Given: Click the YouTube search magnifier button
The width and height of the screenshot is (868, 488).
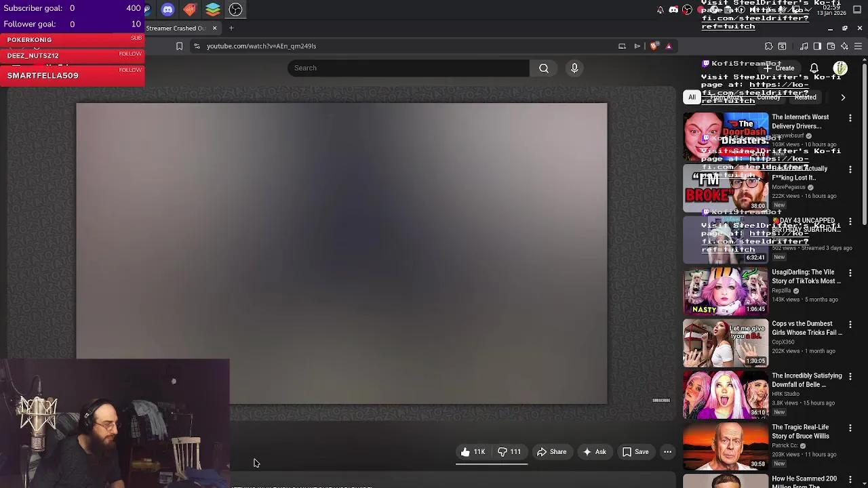Looking at the screenshot, I should [544, 68].
